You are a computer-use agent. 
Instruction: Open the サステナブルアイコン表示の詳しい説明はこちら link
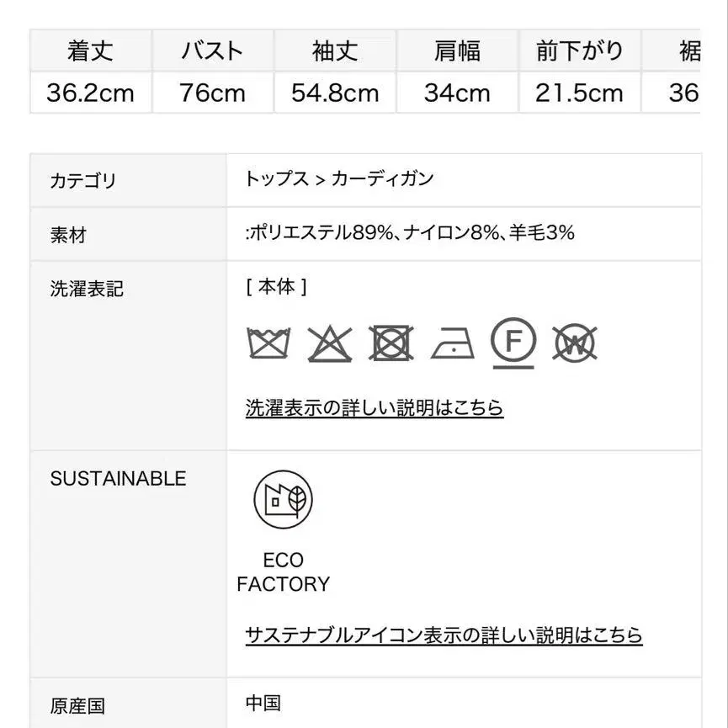tap(444, 635)
